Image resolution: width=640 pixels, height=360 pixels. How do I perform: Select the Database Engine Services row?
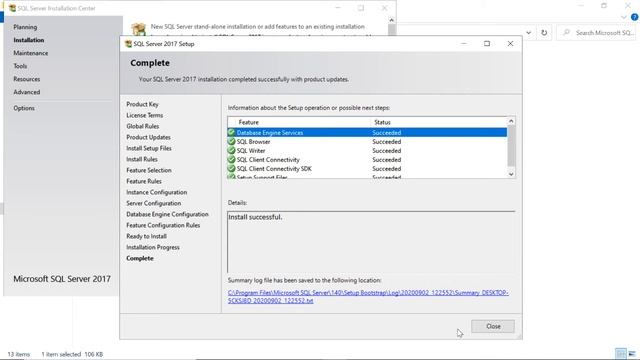[x=367, y=133]
